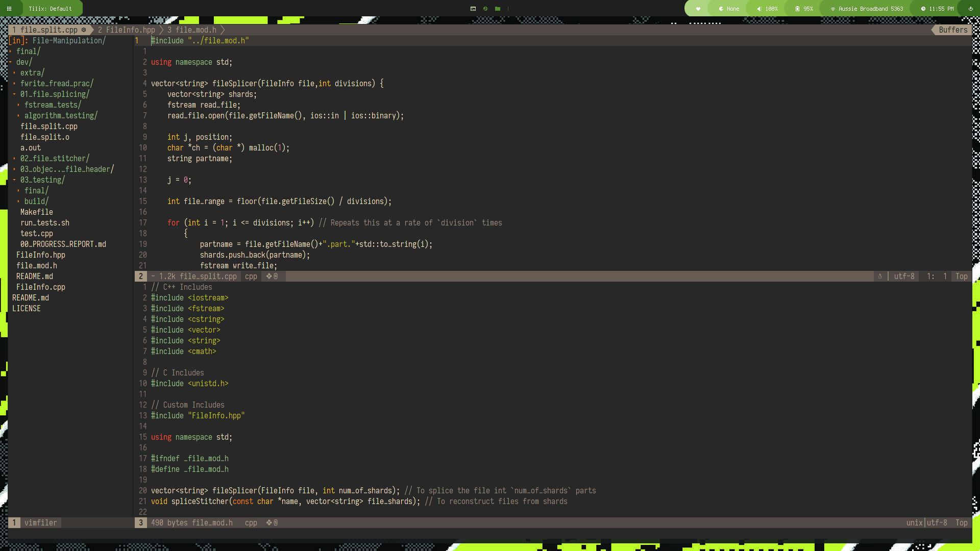Viewport: 980px width, 551px height.
Task: Open the workspace grid icon in top bar
Action: [9, 9]
